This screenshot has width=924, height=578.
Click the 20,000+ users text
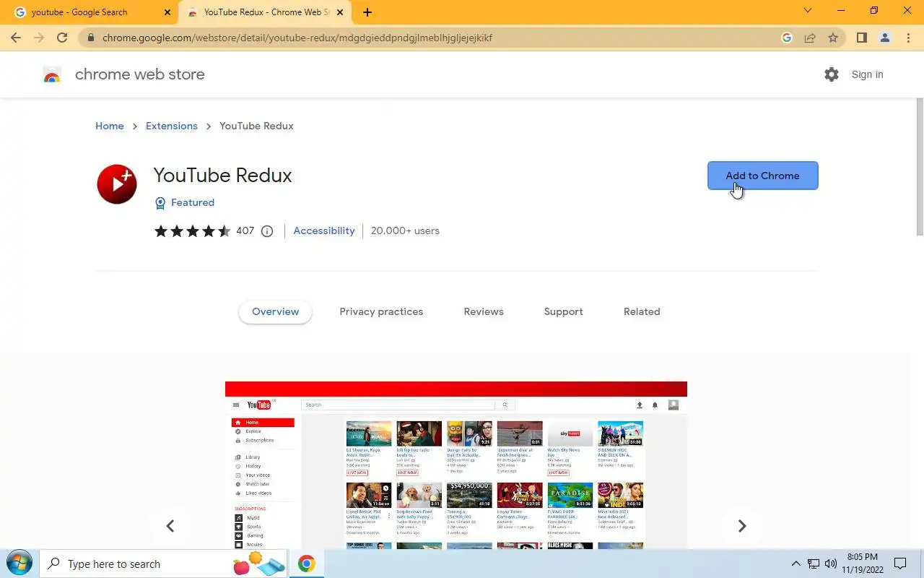pos(405,230)
